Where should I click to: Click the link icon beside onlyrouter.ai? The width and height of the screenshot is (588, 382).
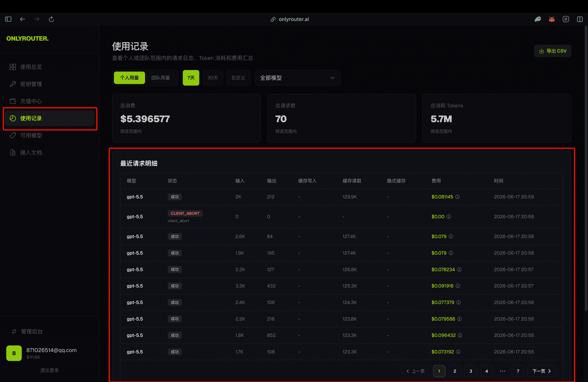click(273, 19)
